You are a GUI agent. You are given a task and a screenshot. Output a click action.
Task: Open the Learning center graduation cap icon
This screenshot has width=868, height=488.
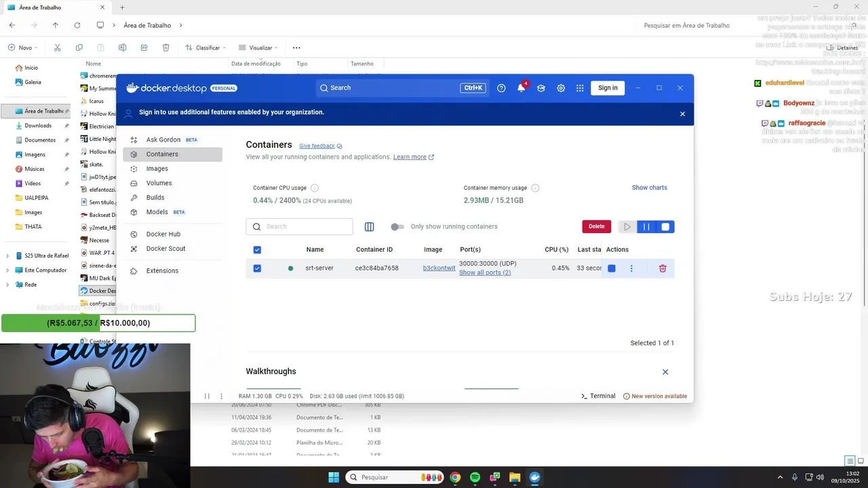coord(540,88)
